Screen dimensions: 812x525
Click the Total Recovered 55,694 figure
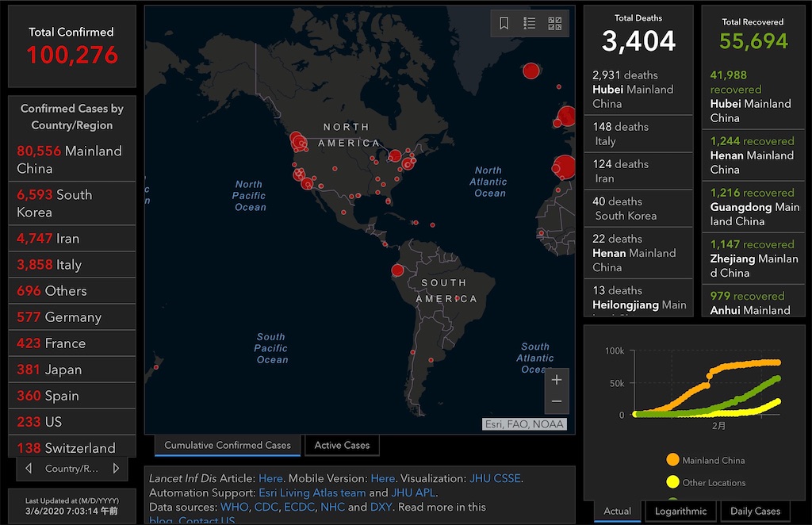[753, 41]
